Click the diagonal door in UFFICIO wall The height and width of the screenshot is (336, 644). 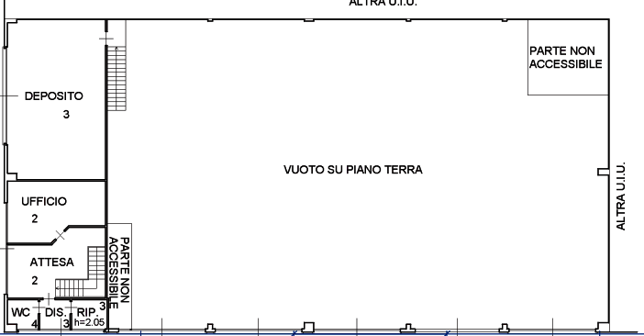(x=60, y=235)
